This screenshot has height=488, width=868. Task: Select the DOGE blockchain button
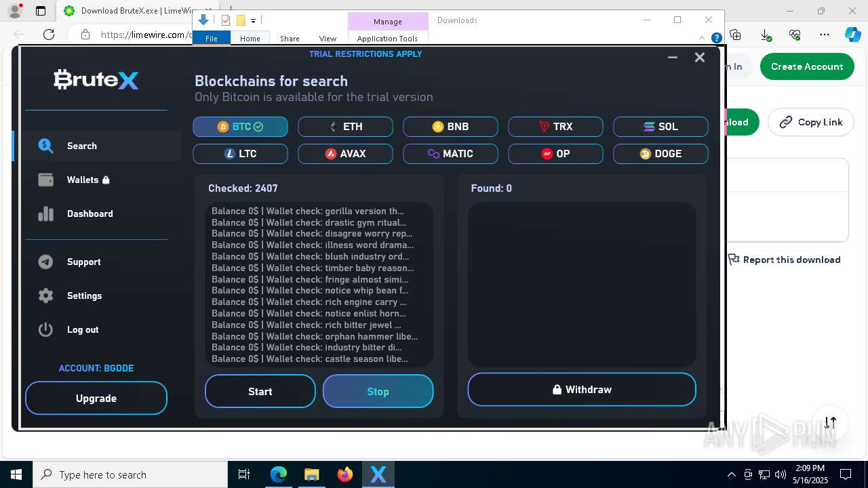tap(660, 154)
